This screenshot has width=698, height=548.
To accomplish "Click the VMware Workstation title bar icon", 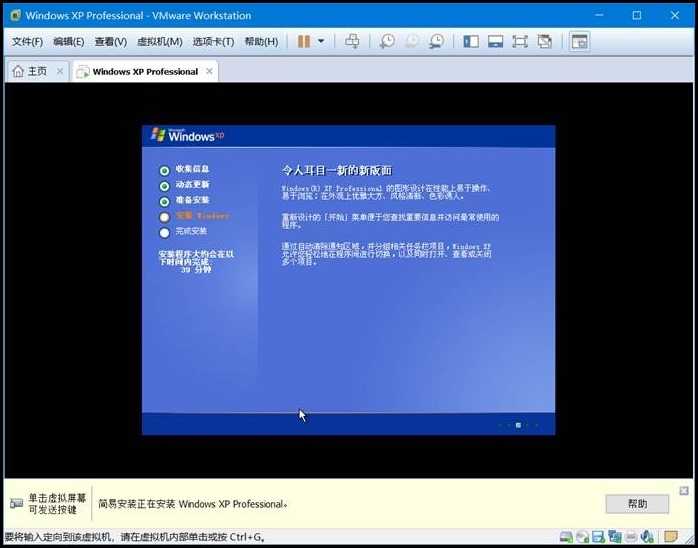I will 16,15.
